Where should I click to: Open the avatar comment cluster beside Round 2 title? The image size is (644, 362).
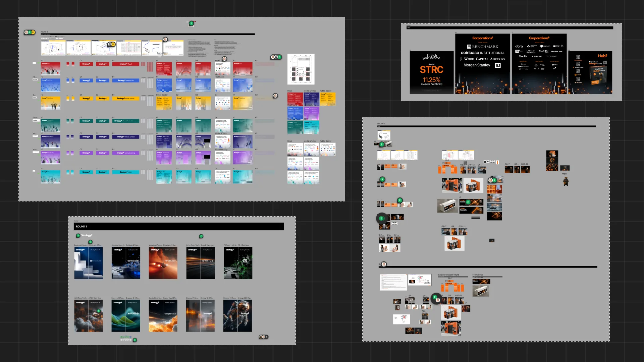point(30,32)
